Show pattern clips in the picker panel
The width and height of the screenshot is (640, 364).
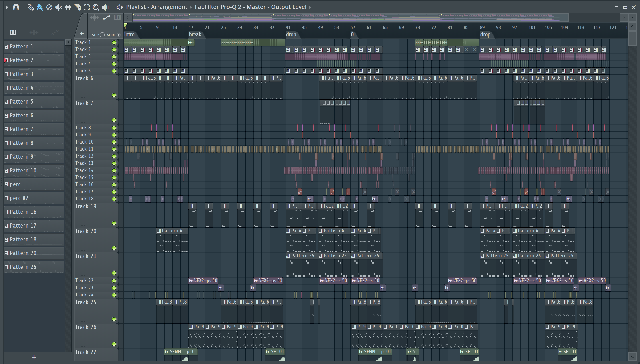tap(13, 32)
